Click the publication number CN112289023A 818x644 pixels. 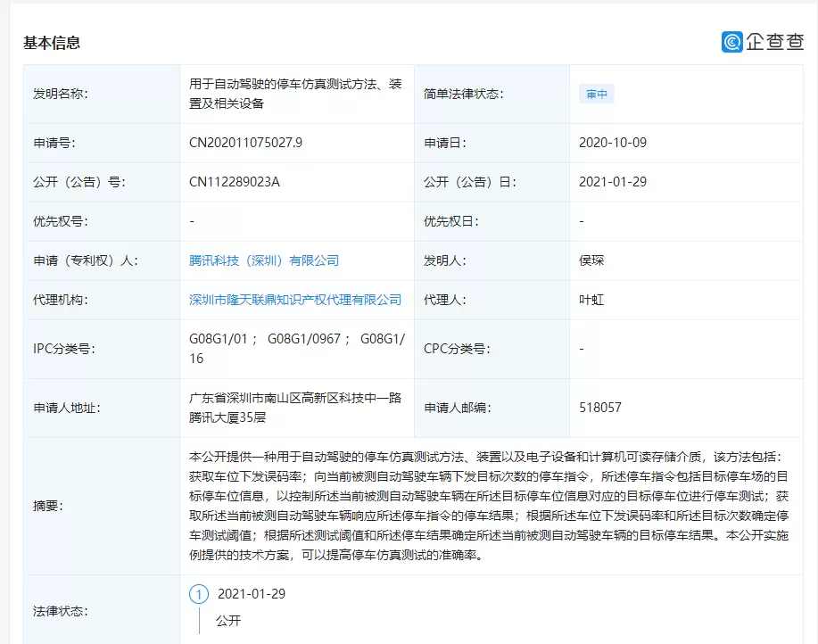click(235, 182)
